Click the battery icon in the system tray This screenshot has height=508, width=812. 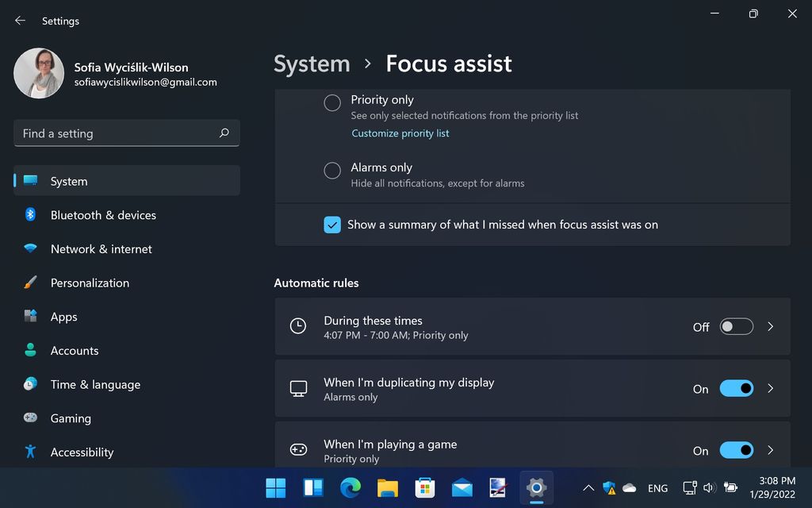tap(730, 488)
